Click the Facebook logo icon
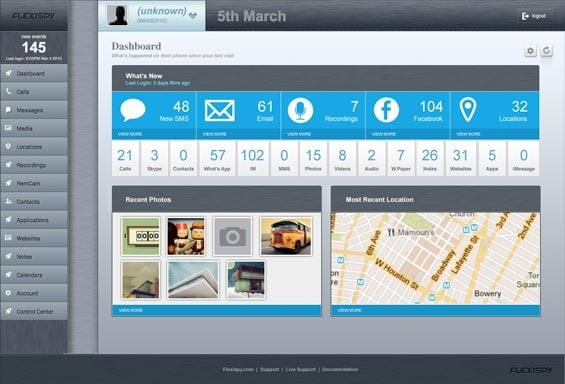The height and width of the screenshot is (384, 565). pos(386,110)
